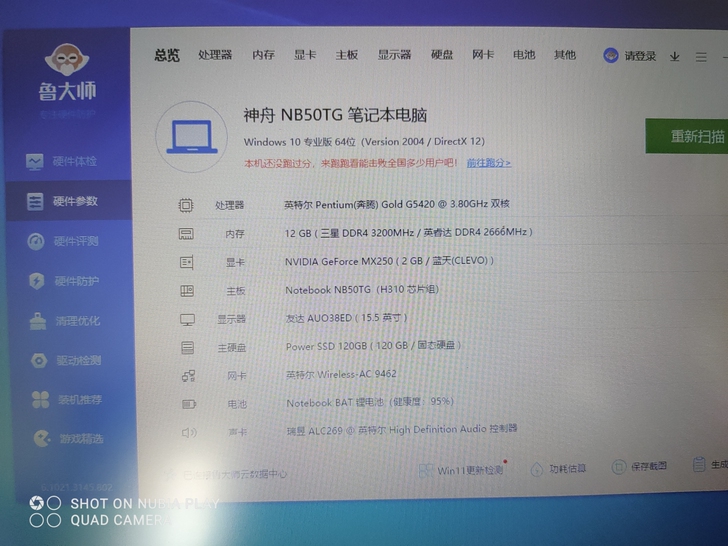Click the 瑞昱 ALC269 audio text
Image resolution: width=728 pixels, height=546 pixels.
[402, 430]
